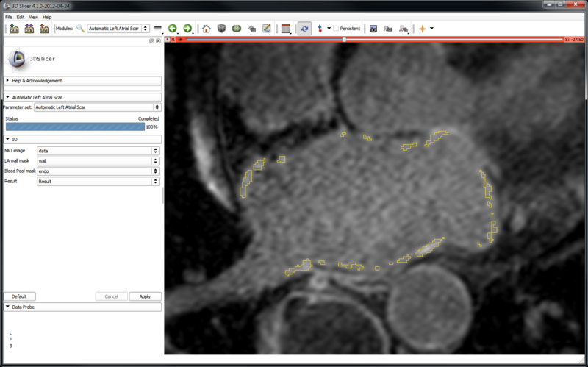
Task: Open the View menu
Action: (x=33, y=16)
